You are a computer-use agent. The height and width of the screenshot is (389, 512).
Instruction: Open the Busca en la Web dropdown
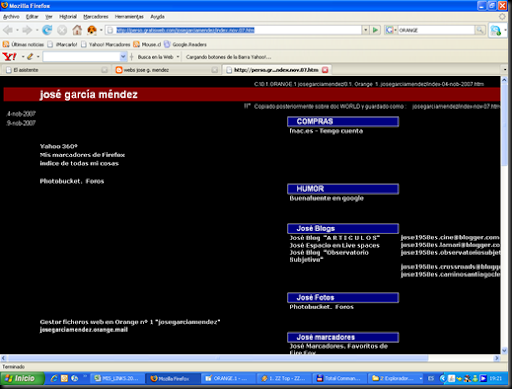tap(178, 57)
